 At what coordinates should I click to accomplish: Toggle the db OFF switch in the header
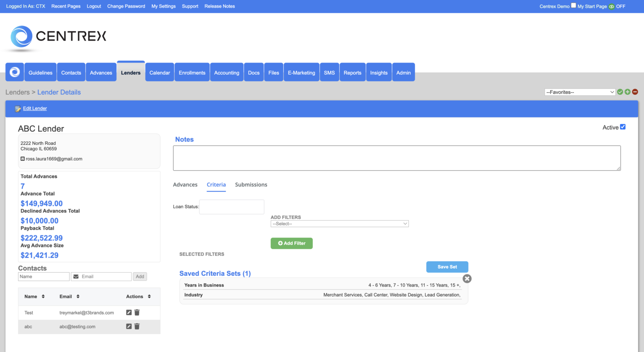pyautogui.click(x=611, y=6)
